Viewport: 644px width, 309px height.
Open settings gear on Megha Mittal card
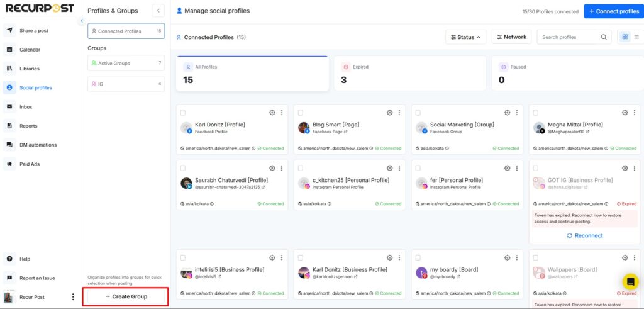(x=625, y=113)
